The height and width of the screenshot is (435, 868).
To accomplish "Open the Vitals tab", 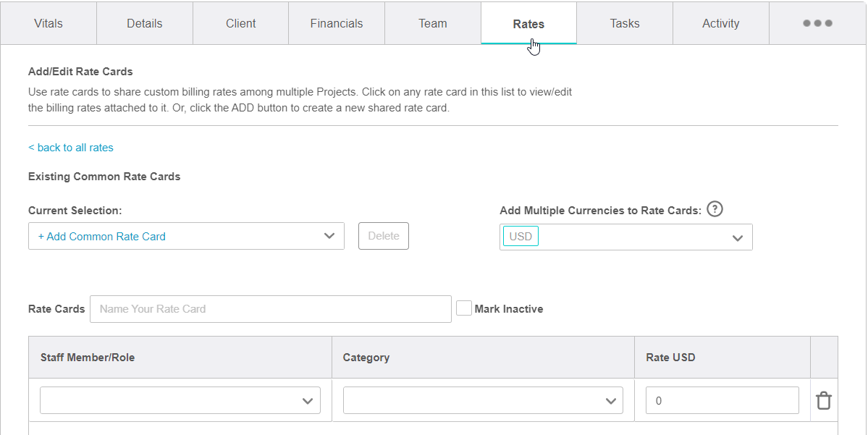I will click(49, 23).
